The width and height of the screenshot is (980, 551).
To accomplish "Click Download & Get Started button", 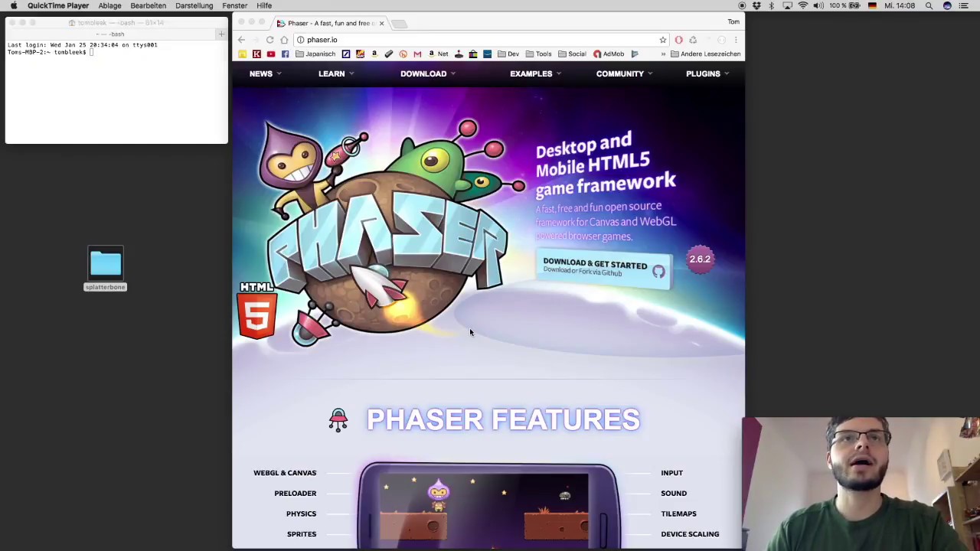I will [604, 269].
